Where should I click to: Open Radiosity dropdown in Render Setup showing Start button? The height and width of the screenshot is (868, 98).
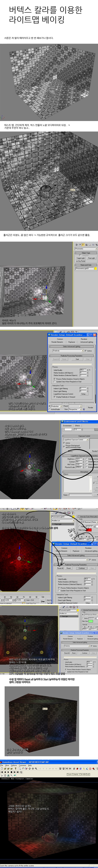pyautogui.click(x=68, y=351)
